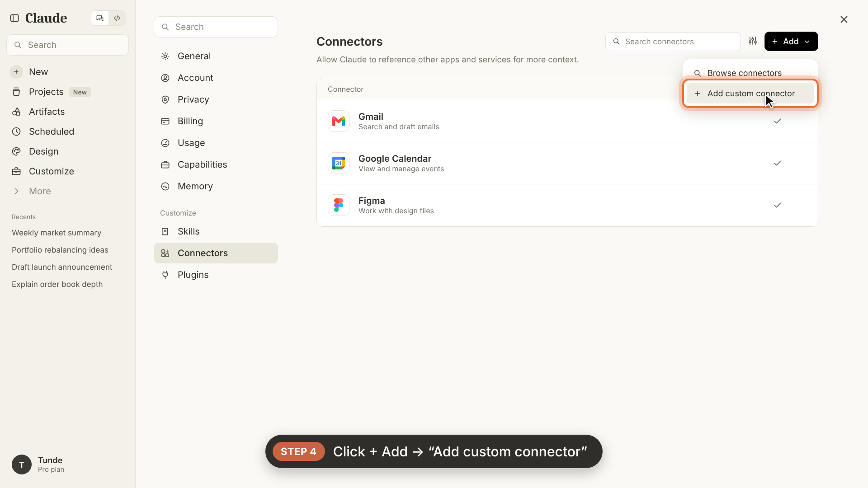Click the Gmail connected checkmark

[x=778, y=121]
